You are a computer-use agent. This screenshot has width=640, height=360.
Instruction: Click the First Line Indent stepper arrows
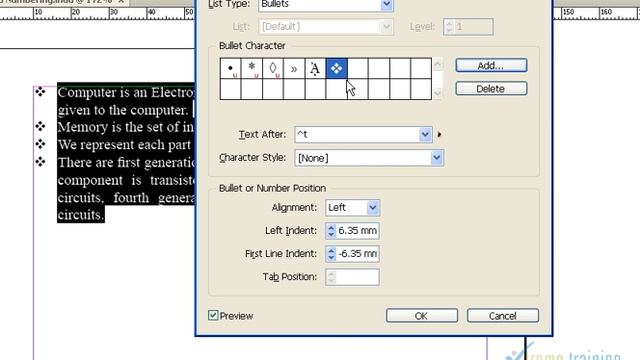point(331,254)
